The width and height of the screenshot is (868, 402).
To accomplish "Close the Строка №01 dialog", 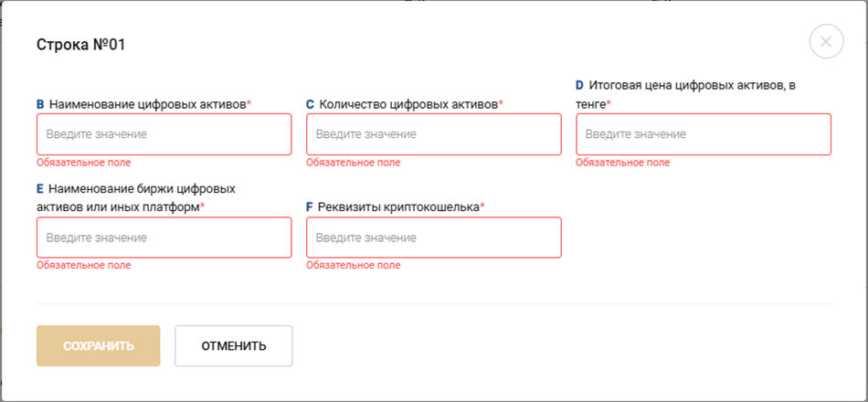I will pos(826,42).
